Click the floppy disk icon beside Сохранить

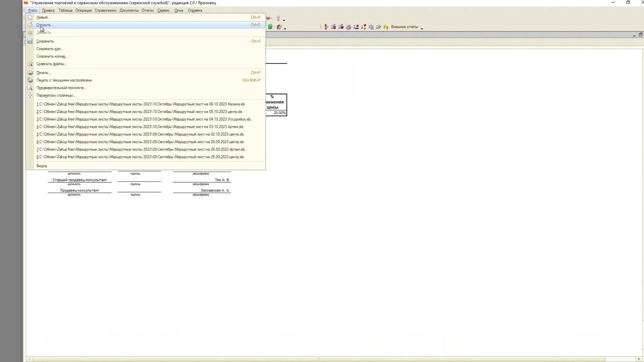pyautogui.click(x=30, y=41)
